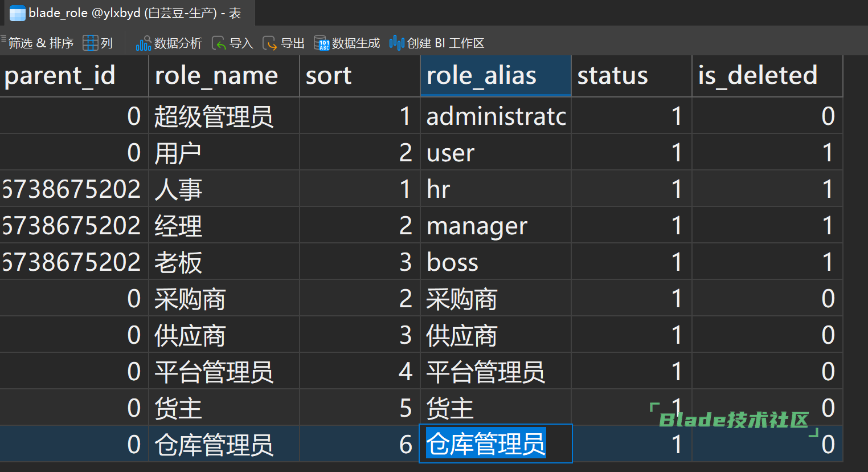
Task: Click the 超级管理员 role_name cell
Action: tap(223, 116)
